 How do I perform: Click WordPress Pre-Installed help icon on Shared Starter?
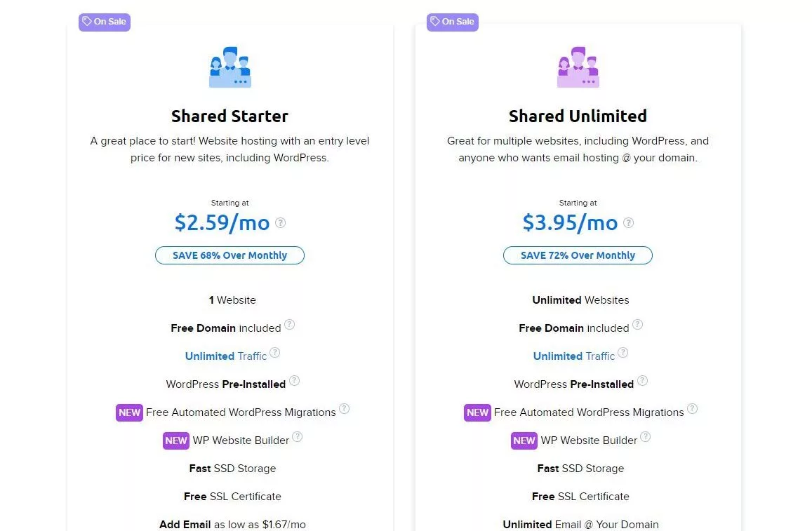click(x=295, y=381)
